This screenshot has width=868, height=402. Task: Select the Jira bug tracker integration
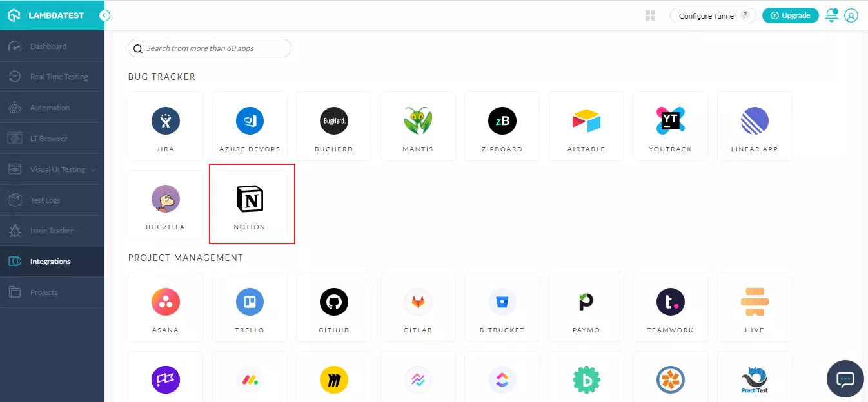[x=165, y=126]
